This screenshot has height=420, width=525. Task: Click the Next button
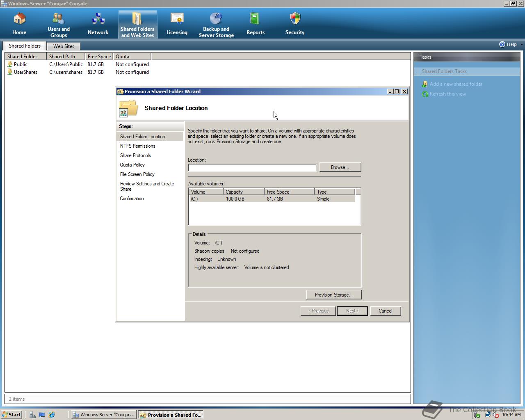[x=352, y=311]
